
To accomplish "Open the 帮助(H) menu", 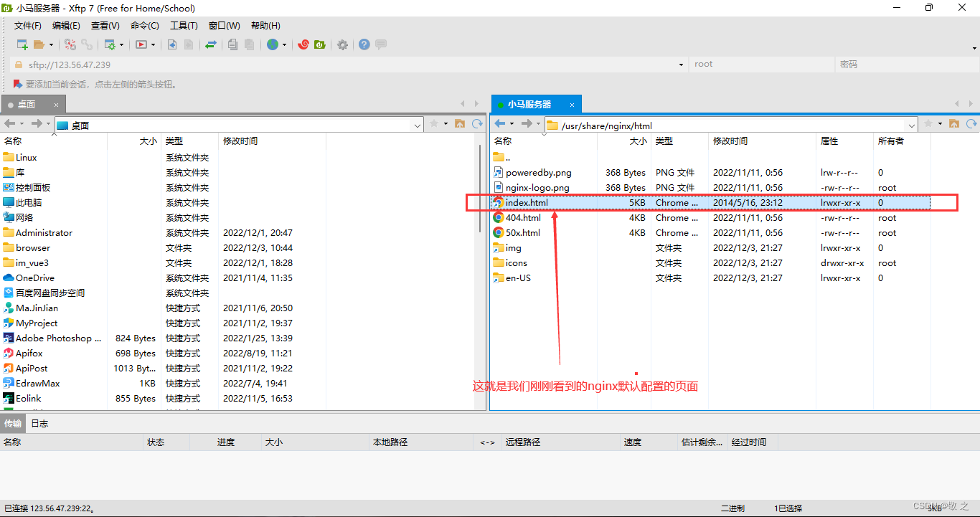I will 265,25.
